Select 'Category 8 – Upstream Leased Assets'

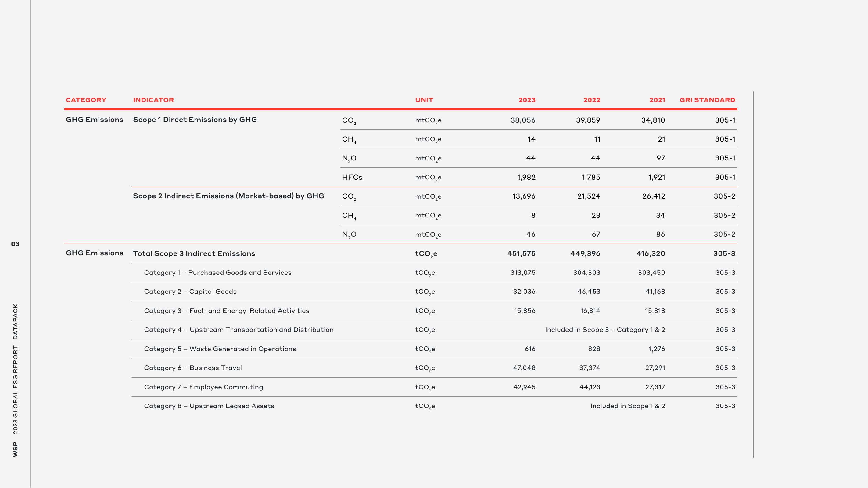tap(209, 406)
